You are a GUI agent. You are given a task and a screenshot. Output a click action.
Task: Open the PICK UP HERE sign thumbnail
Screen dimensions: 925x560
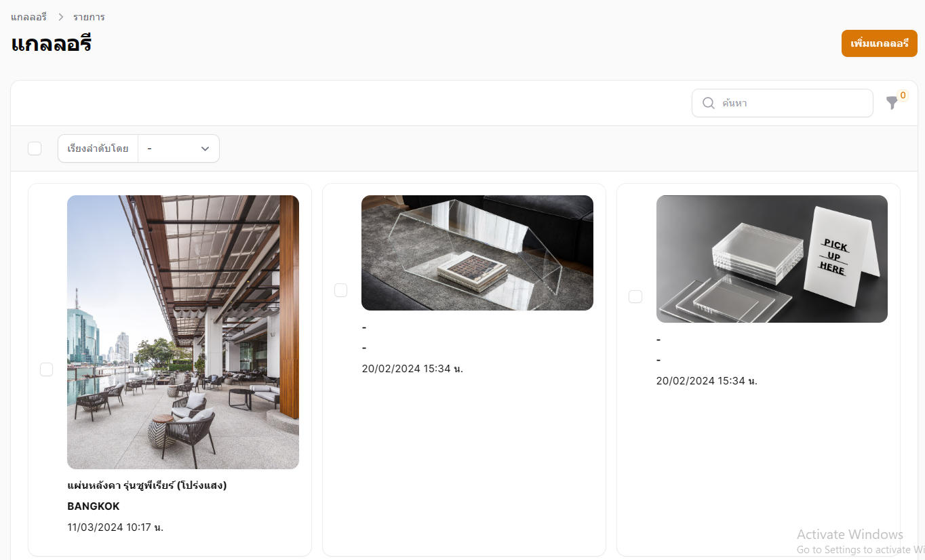pyautogui.click(x=772, y=259)
